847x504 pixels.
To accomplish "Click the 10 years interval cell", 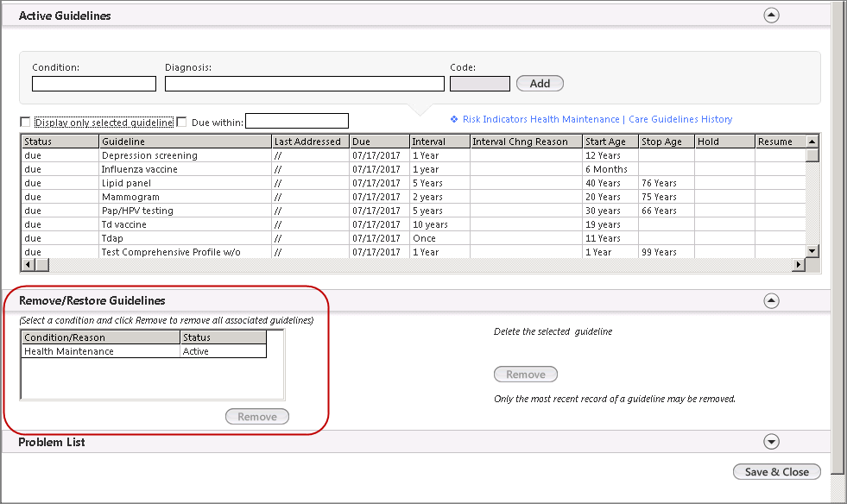I will point(439,224).
